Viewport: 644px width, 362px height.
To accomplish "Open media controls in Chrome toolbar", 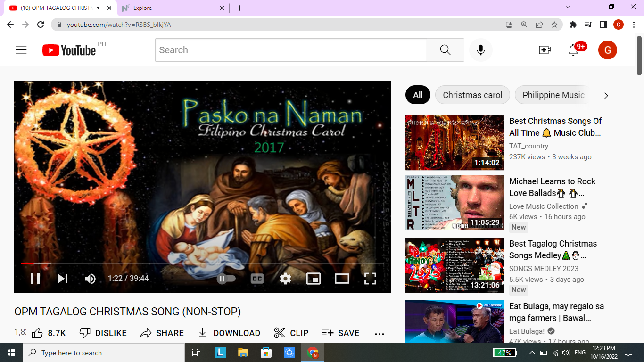I will [x=588, y=25].
